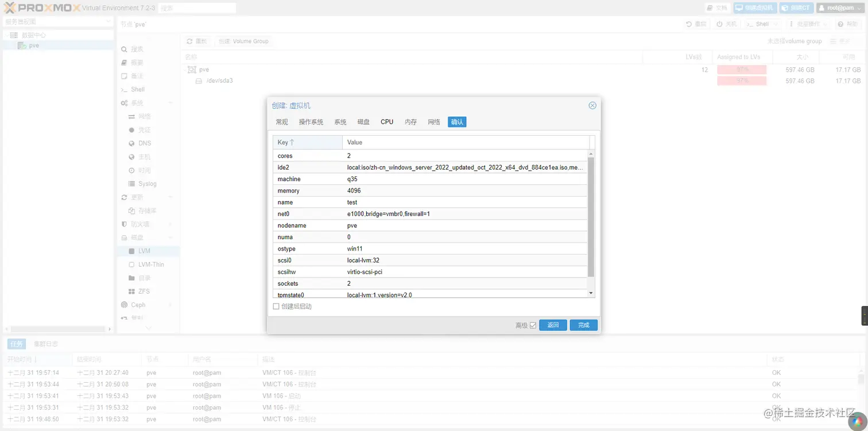Screen dimensions: 868x431
Task: Open the 内存 memory tab in dialog
Action: tap(410, 122)
